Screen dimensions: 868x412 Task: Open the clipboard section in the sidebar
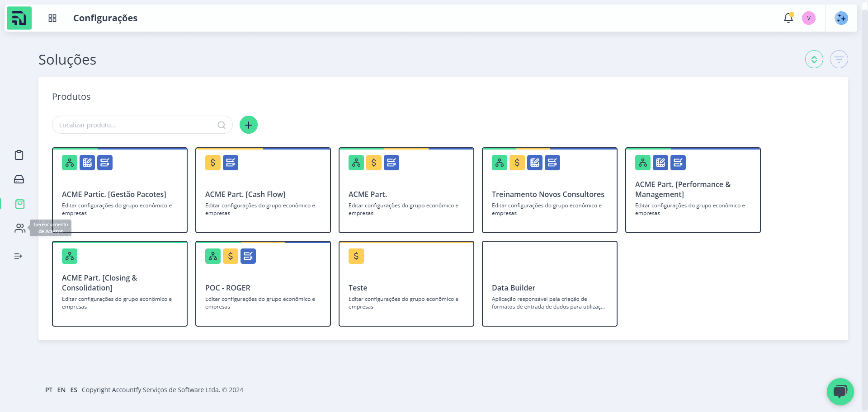(19, 155)
